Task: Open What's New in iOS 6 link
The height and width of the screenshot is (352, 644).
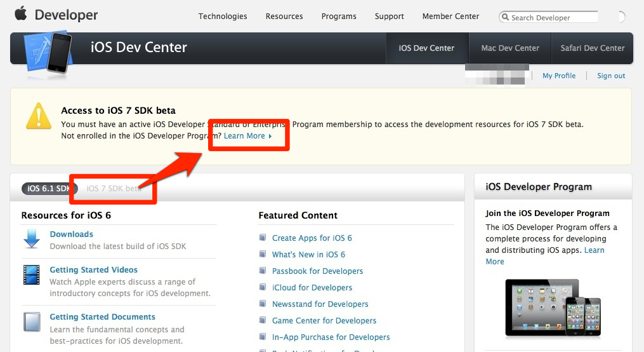Action: click(x=308, y=255)
